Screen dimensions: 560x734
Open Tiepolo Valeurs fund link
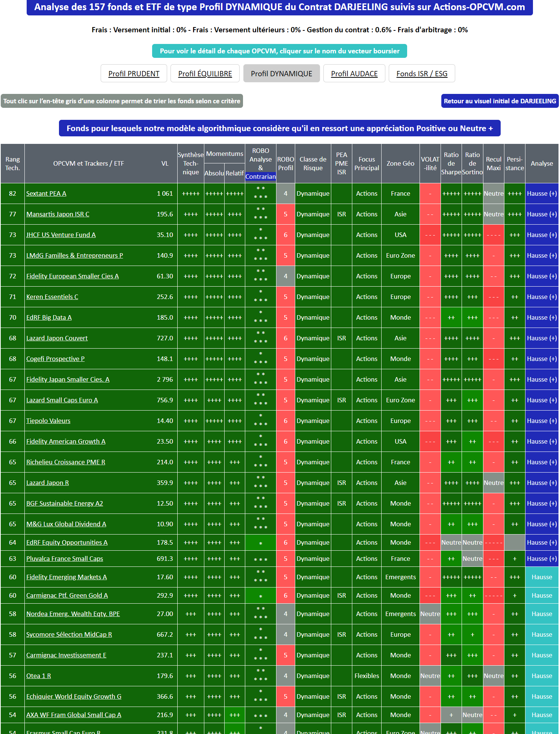(x=48, y=421)
